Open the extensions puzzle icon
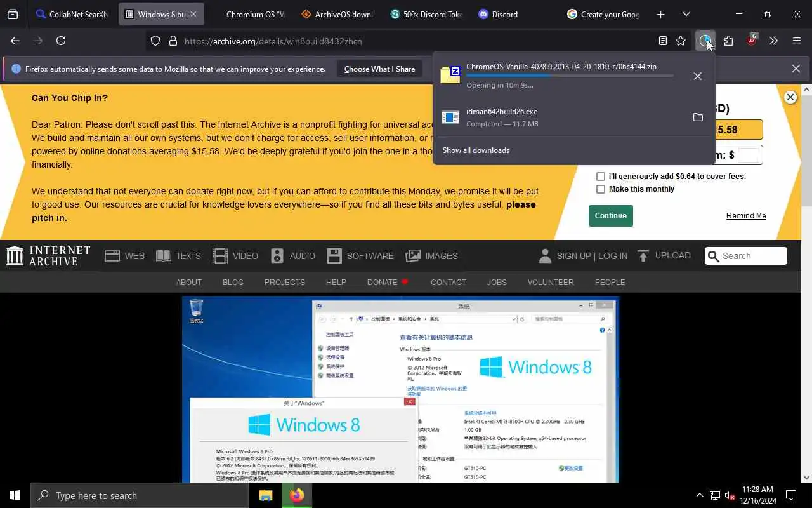The width and height of the screenshot is (812, 508). pyautogui.click(x=728, y=41)
